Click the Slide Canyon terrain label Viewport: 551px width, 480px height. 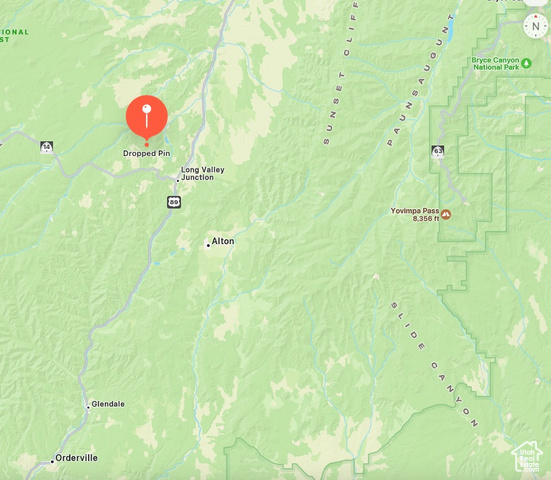(x=434, y=364)
